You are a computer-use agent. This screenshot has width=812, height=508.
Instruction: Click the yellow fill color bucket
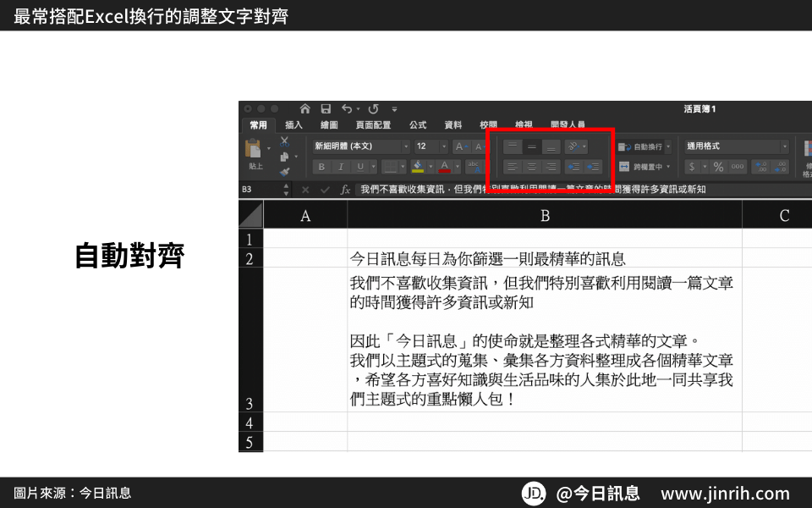(x=417, y=167)
